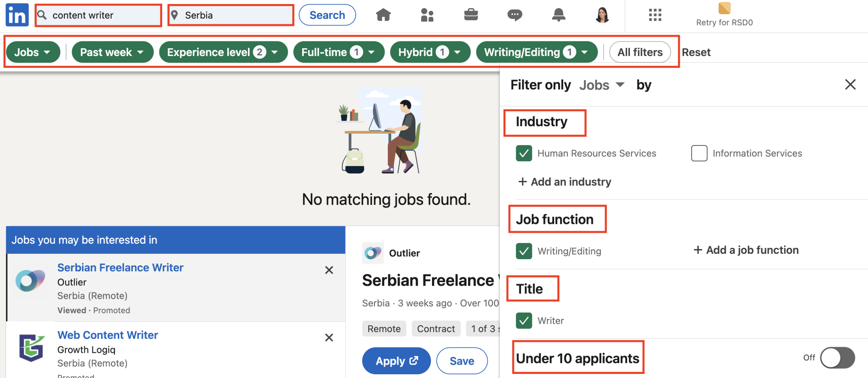Open the apps grid icon
The height and width of the screenshot is (378, 868).
654,15
